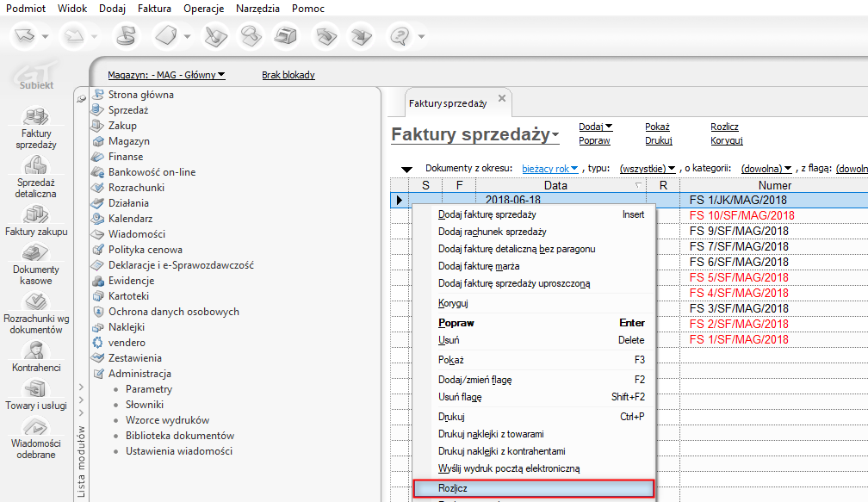Change period filter bieżący rok dropdown

[x=549, y=168]
